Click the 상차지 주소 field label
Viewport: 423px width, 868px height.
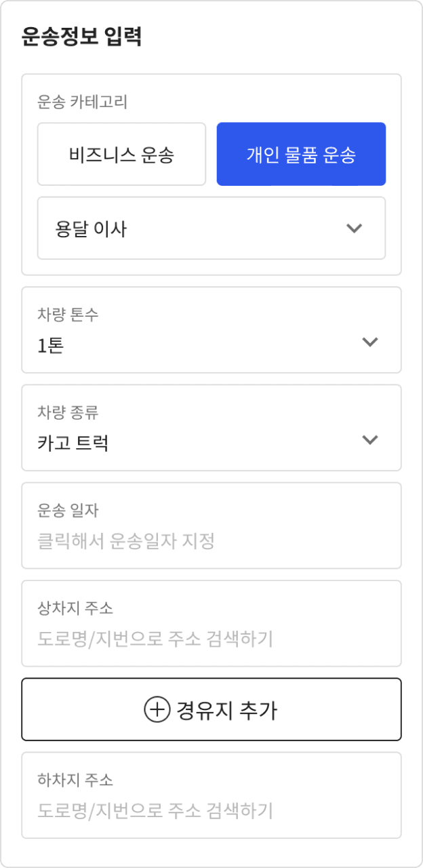point(75,608)
